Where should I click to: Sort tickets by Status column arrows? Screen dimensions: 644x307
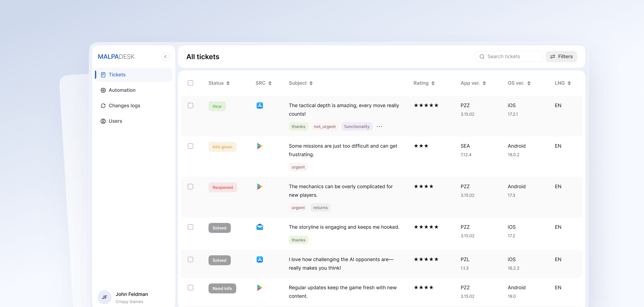pos(228,83)
